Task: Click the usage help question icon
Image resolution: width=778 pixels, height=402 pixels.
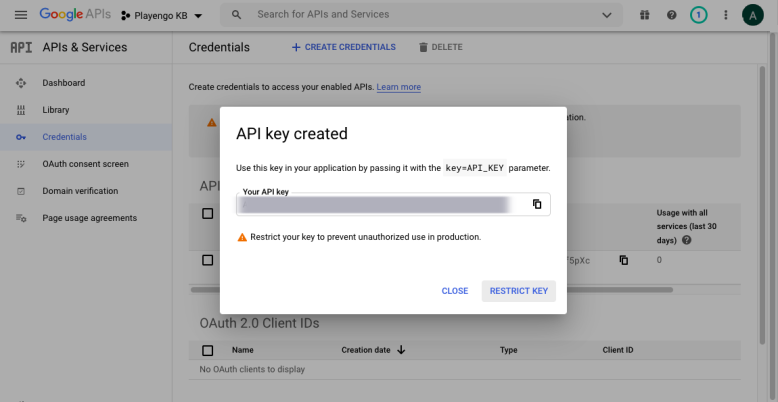Action: click(687, 240)
